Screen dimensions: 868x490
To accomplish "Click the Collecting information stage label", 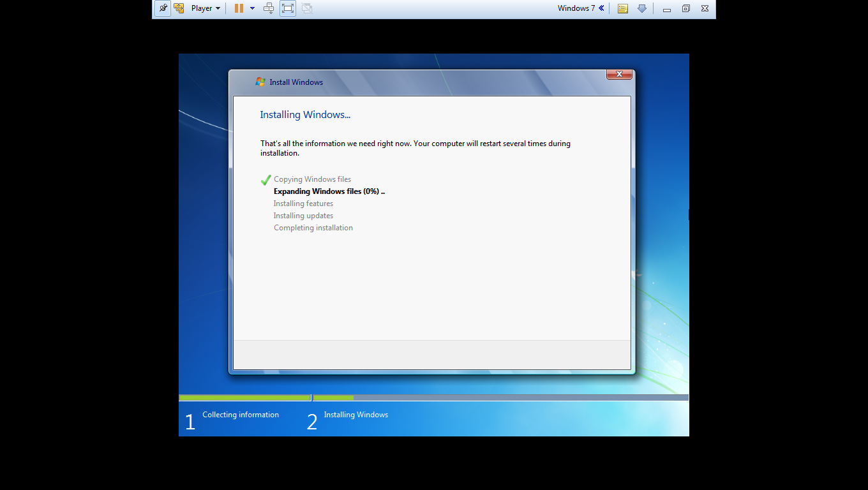I will (x=241, y=415).
